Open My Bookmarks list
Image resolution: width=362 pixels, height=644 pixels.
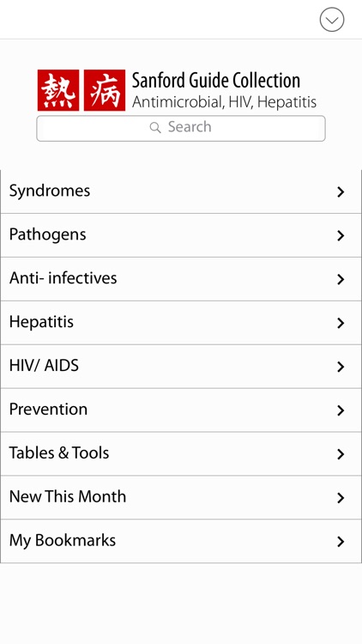pos(181,541)
